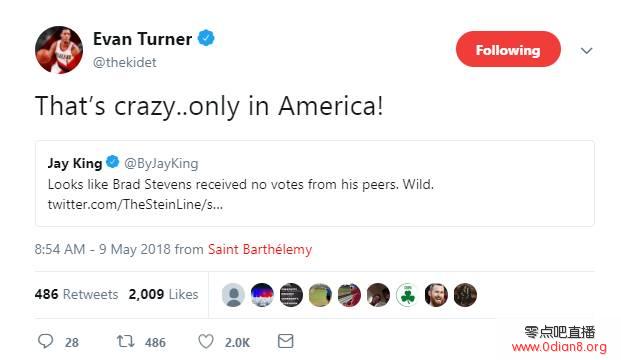Click the @ByJayKing handle
Image resolution: width=621 pixels, height=360 pixels.
click(161, 163)
